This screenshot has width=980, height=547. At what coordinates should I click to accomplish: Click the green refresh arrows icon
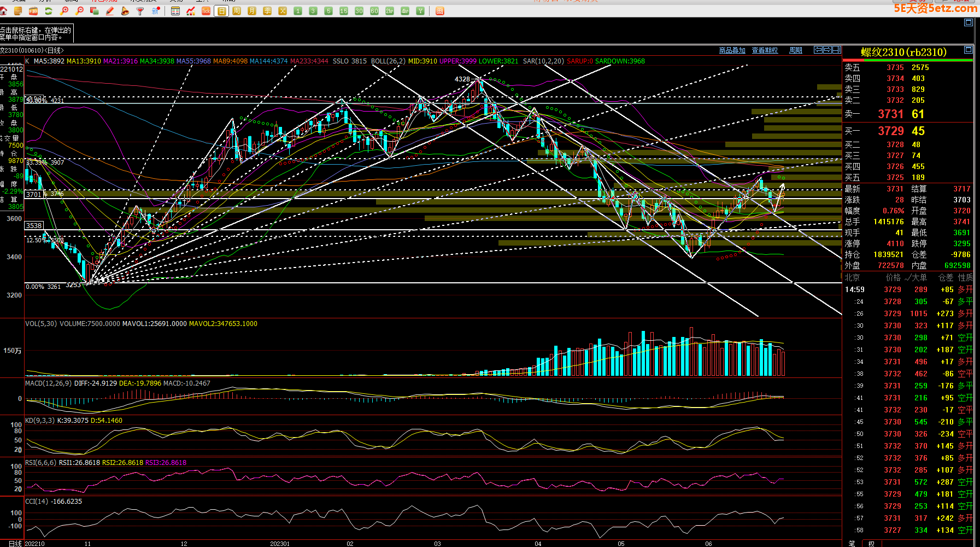49,11
